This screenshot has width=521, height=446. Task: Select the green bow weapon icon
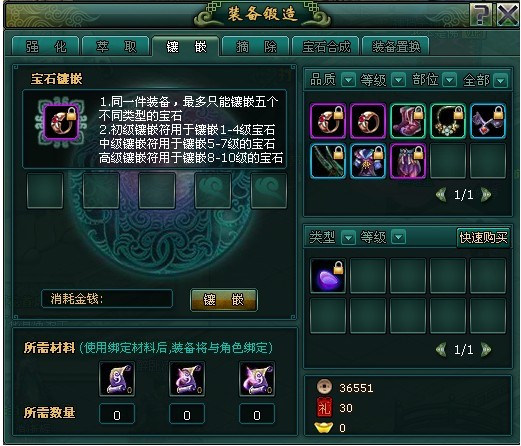point(328,161)
